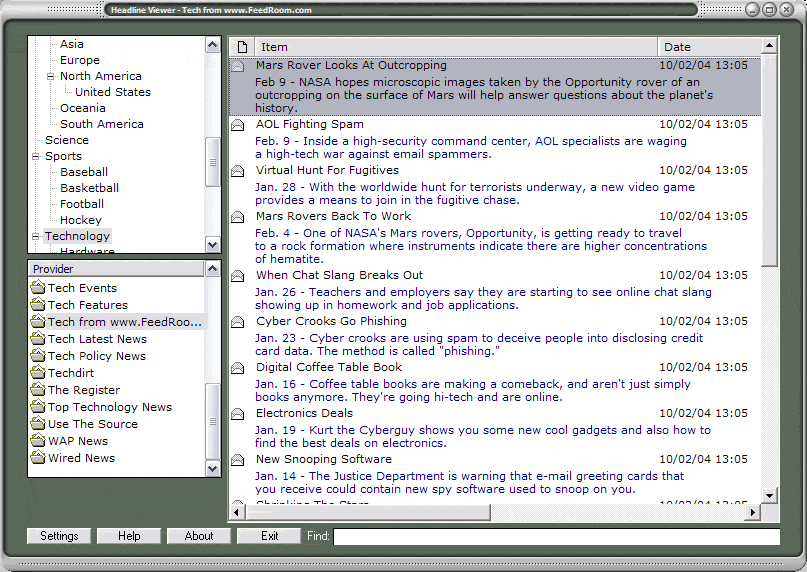Screen dimensions: 807x572
Task: Click the Find text field
Action: pyautogui.click(x=556, y=536)
